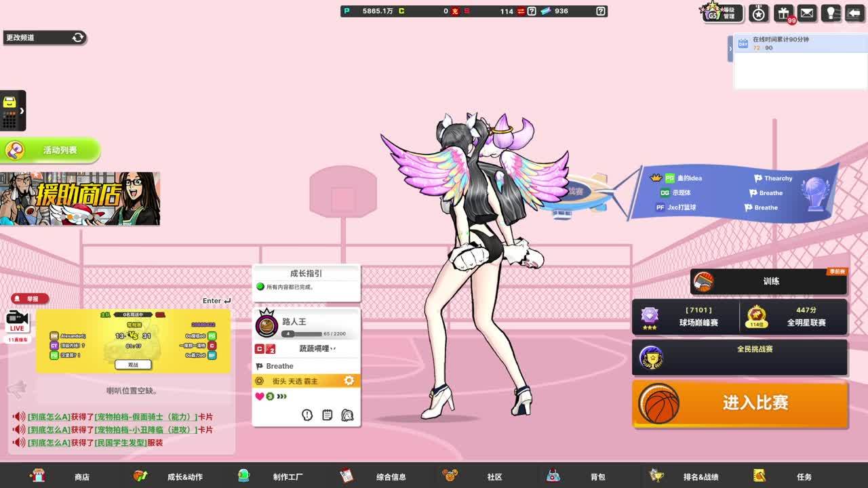The width and height of the screenshot is (868, 488).
Task: Open the notepad icon in profile card
Action: pos(327,415)
